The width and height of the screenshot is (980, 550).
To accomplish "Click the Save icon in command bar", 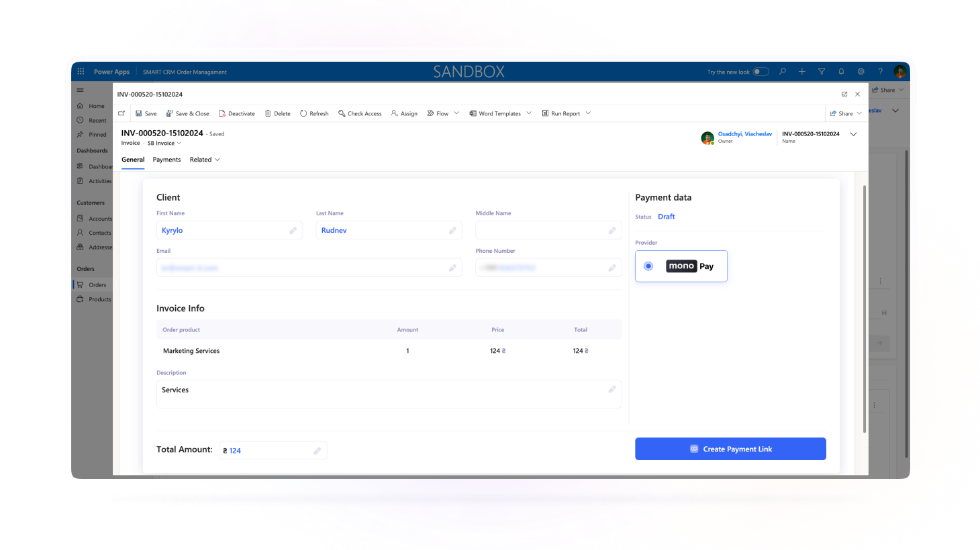I will point(139,113).
